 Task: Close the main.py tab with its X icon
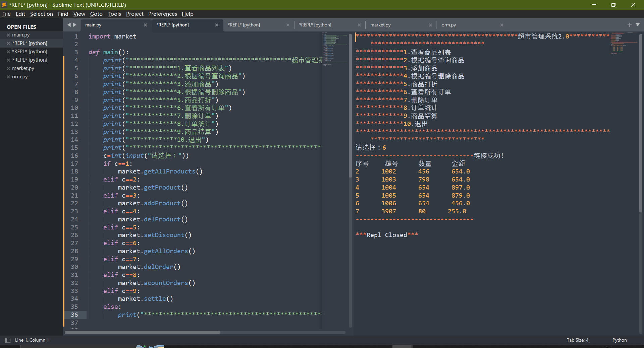145,25
